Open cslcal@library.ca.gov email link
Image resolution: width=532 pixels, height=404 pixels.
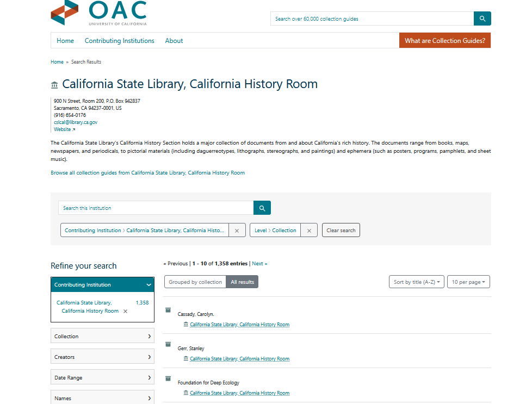click(76, 122)
